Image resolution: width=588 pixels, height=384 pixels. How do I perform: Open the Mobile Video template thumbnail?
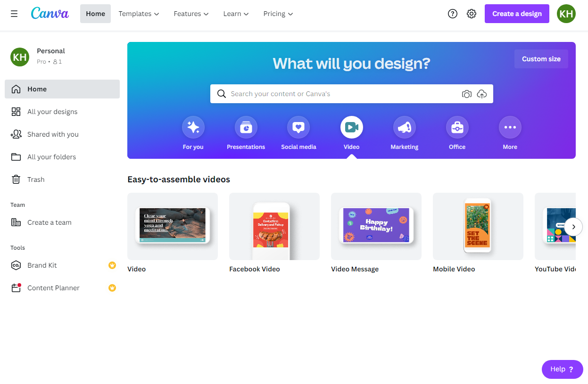click(x=478, y=226)
